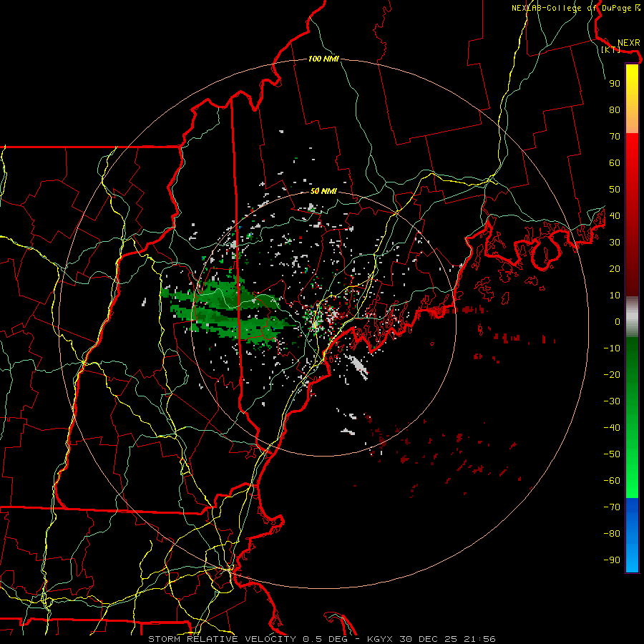Click the positive 30 scale value
The height and width of the screenshot is (644, 644).
tap(615, 243)
